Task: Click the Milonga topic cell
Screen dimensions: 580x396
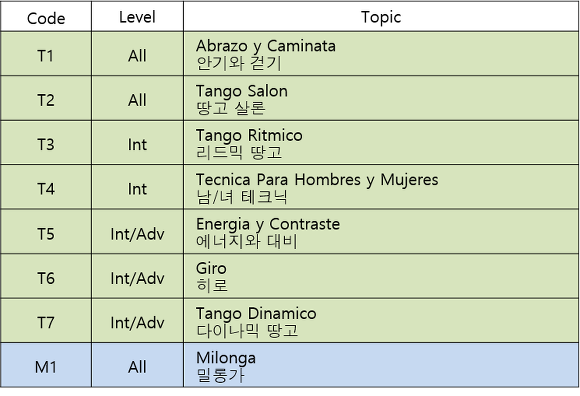Action: point(381,365)
